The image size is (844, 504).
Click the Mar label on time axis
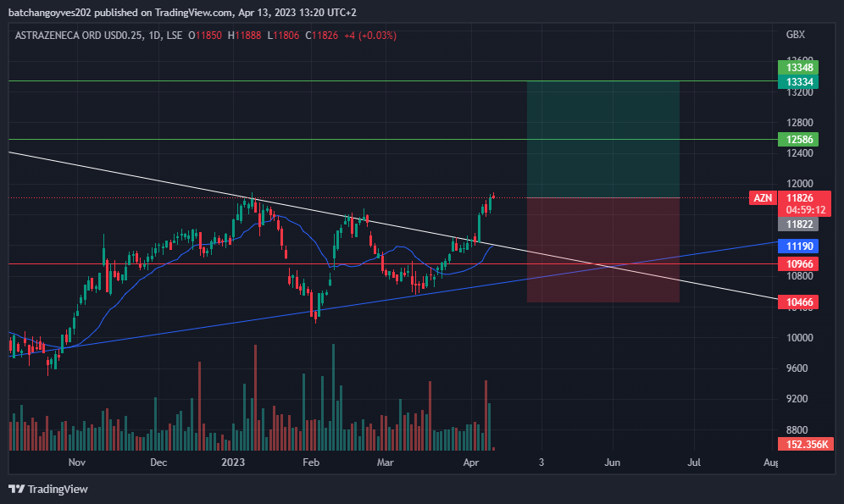pos(385,462)
